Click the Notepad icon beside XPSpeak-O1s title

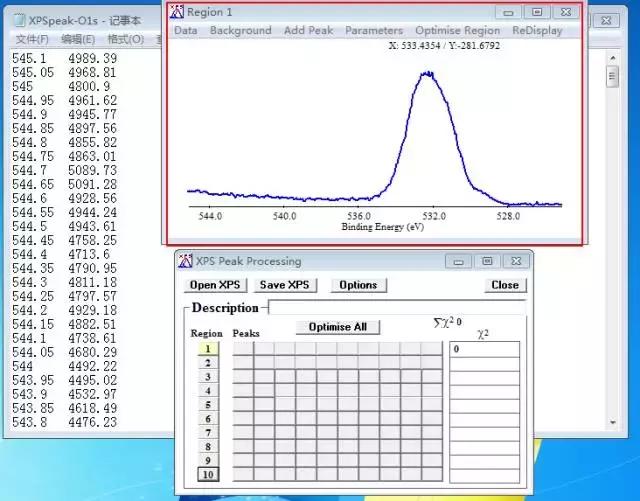[19, 20]
